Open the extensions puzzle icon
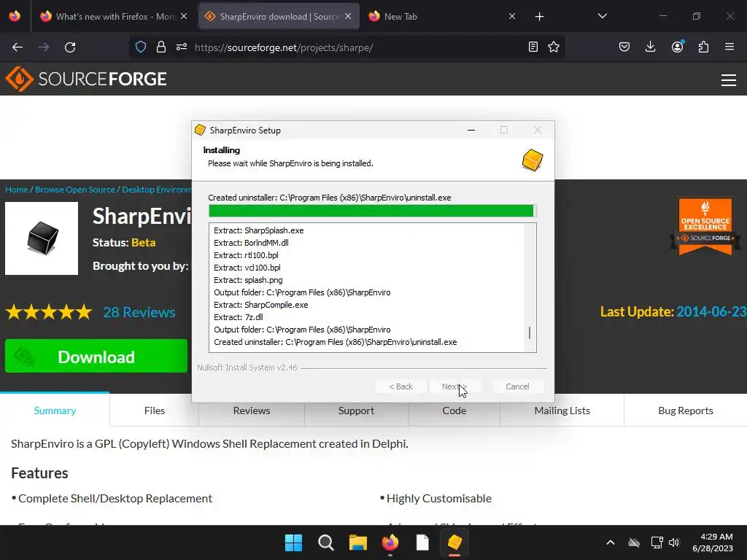The width and height of the screenshot is (747, 560). (703, 47)
